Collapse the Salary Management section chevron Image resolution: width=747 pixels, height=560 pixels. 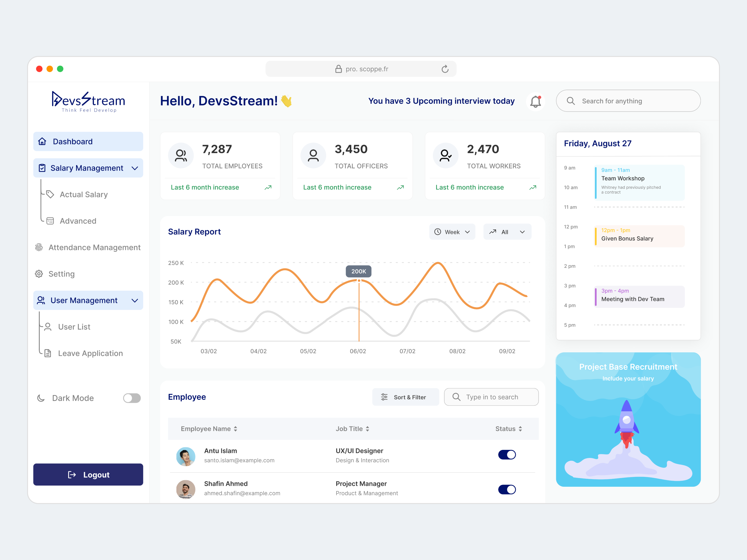click(135, 168)
